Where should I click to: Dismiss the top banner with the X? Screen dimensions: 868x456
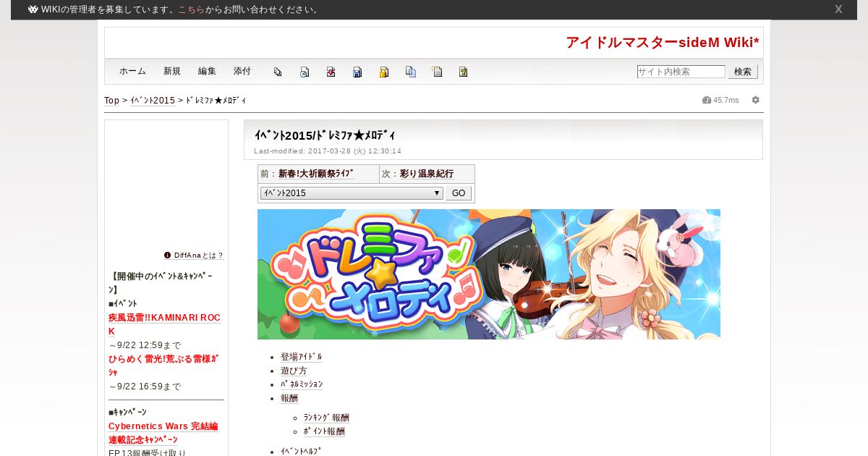[838, 9]
